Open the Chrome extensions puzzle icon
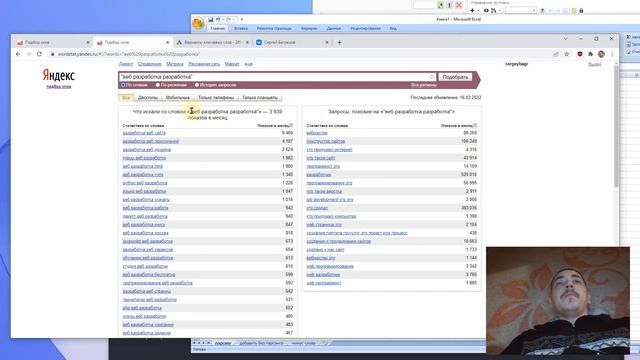This screenshot has width=640, height=360. pyautogui.click(x=590, y=54)
